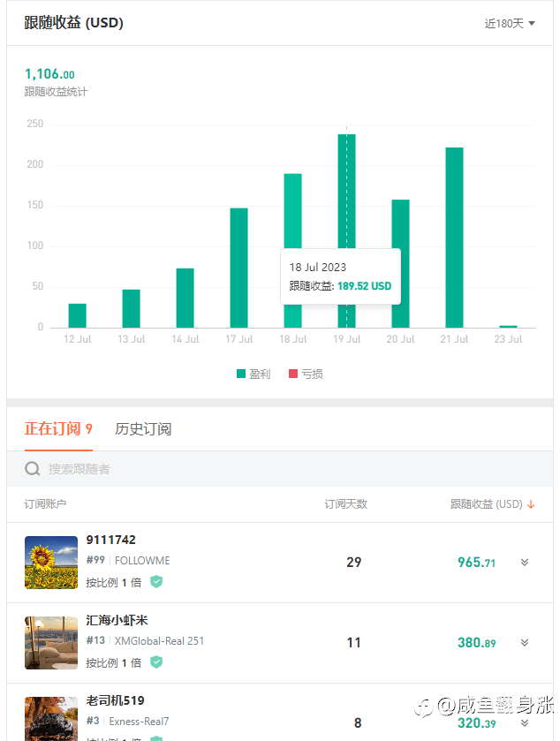Click the shield icon for 9111742

(156, 582)
